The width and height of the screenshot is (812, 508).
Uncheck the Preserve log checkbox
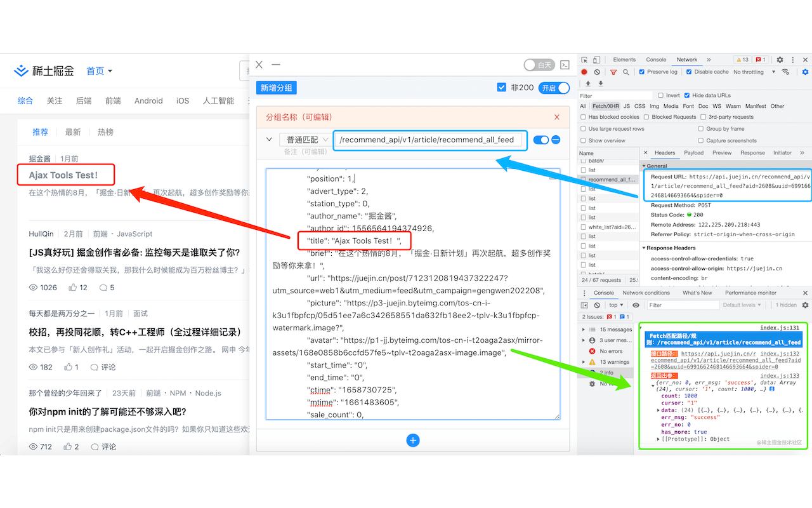click(x=642, y=72)
